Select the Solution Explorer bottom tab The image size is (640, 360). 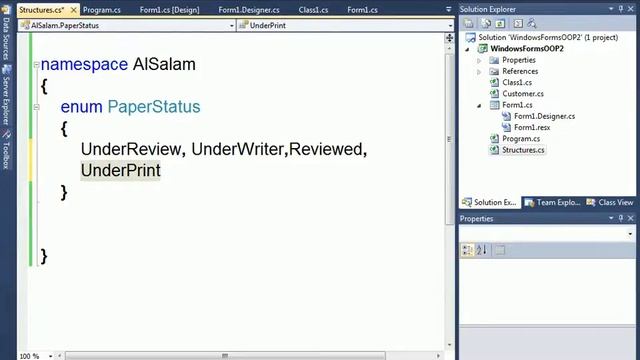click(x=489, y=202)
